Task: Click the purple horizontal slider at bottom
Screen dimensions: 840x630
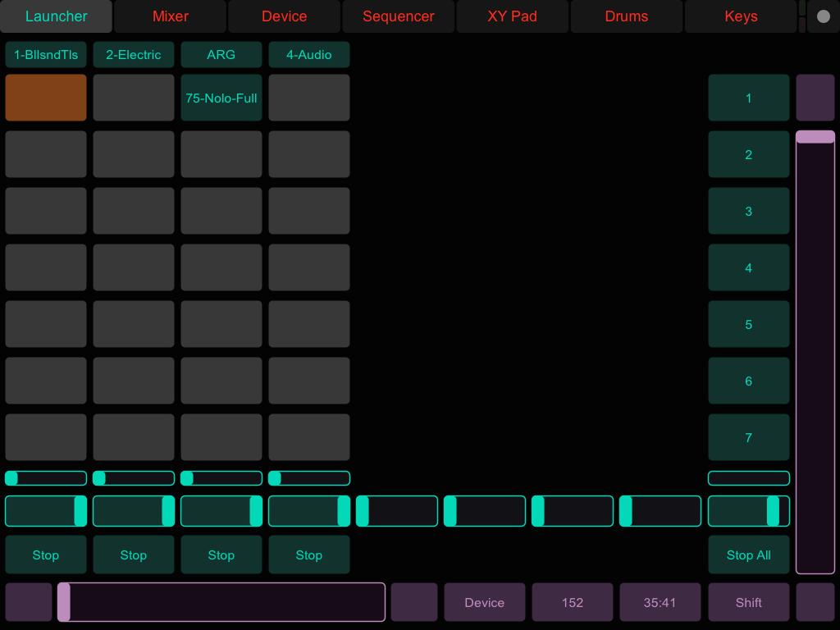Action: (221, 602)
